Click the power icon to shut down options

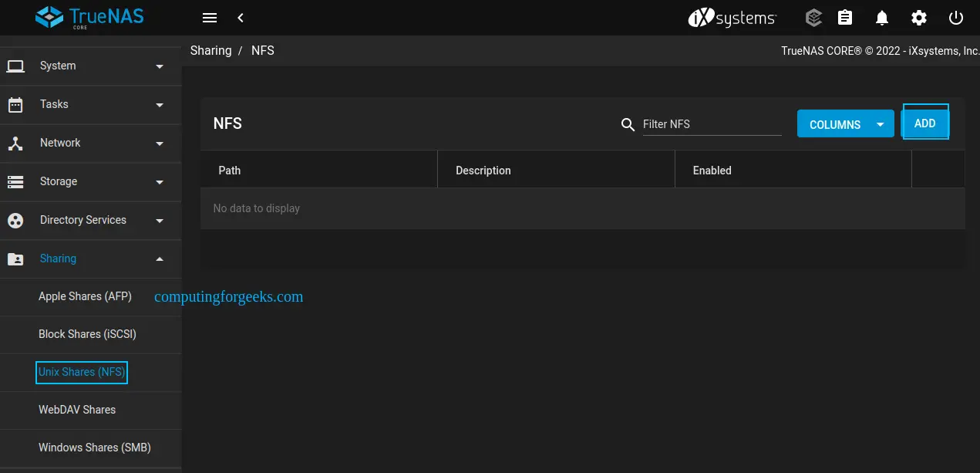[x=956, y=18]
